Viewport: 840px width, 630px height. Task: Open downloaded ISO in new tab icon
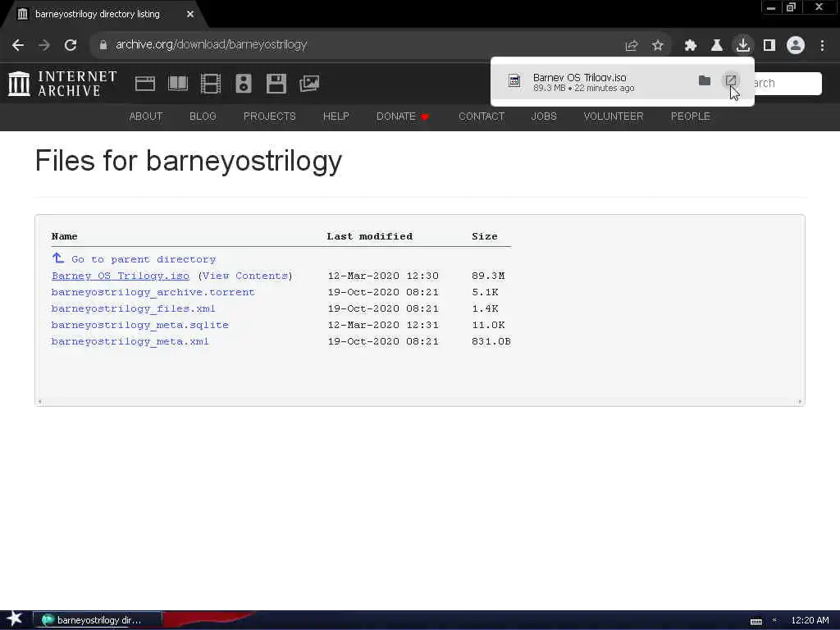(x=731, y=81)
